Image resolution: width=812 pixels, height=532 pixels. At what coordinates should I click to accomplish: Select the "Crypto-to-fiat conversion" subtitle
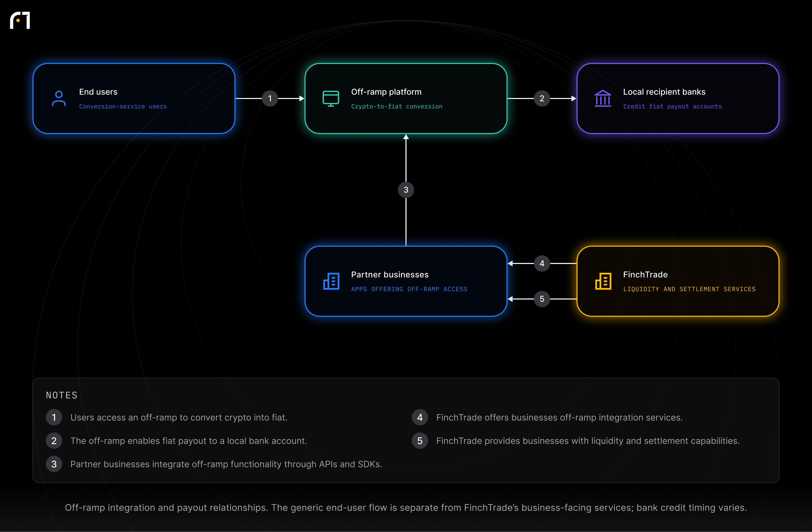pyautogui.click(x=396, y=106)
